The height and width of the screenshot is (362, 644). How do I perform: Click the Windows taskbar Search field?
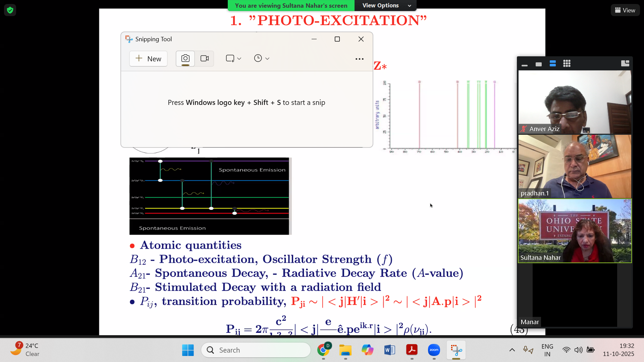click(256, 350)
